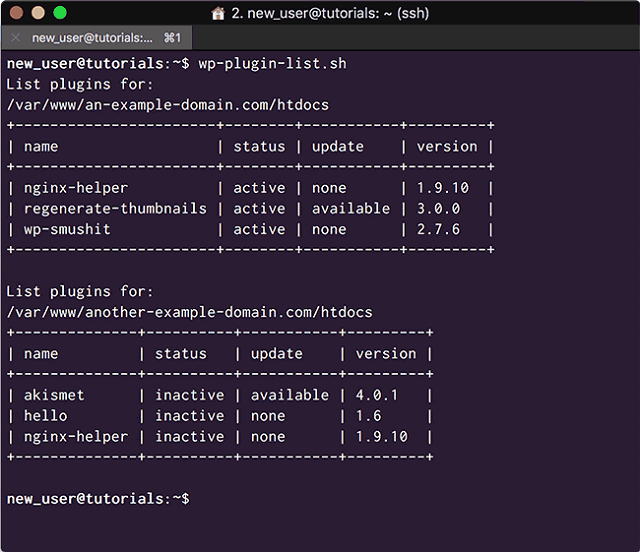Screen dimensions: 640x552
Task: Click 'available' update for regenerate-thumbnails
Action: click(x=351, y=209)
